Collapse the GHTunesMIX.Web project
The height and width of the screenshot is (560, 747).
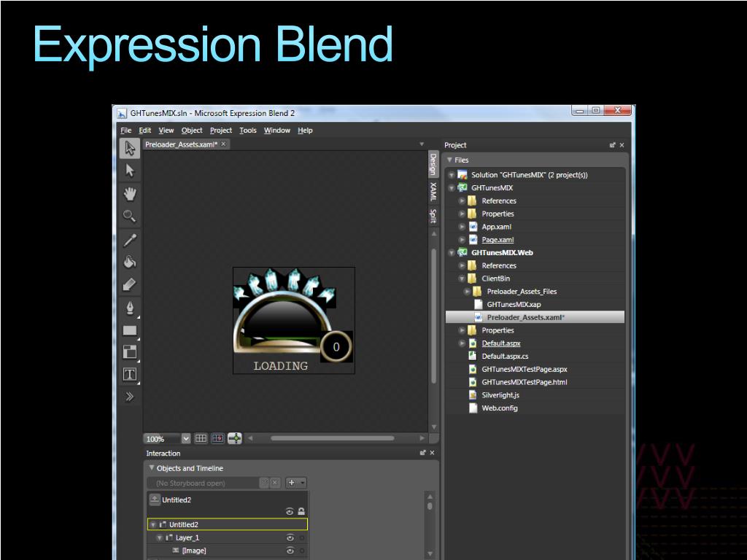451,253
